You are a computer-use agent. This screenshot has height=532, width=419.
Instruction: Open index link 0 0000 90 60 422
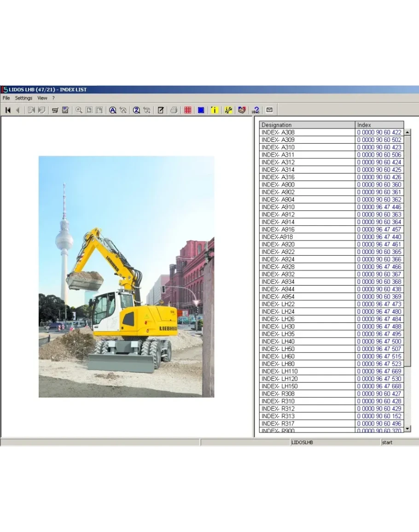pos(379,133)
